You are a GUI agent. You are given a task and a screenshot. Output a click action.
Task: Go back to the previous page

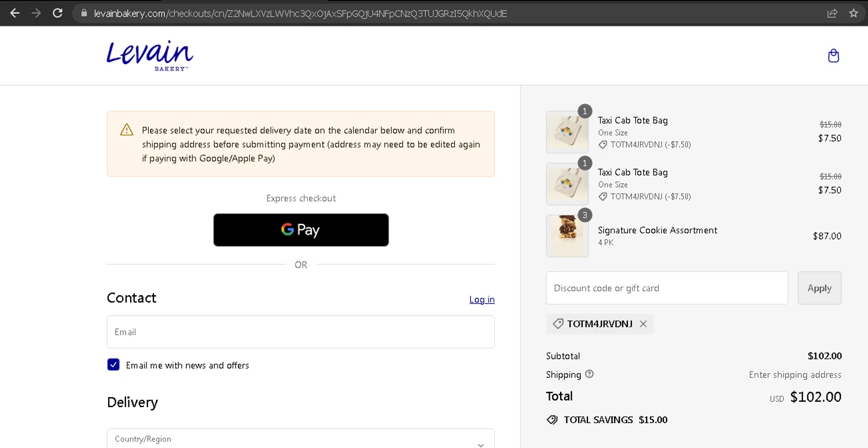pyautogui.click(x=15, y=13)
